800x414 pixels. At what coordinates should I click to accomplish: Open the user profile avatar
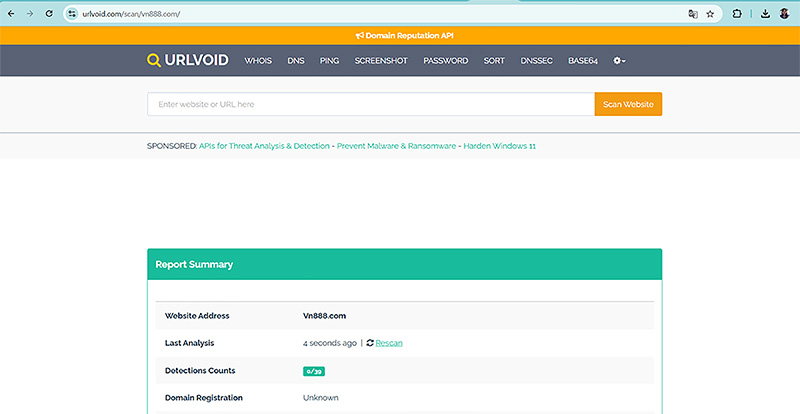(784, 14)
